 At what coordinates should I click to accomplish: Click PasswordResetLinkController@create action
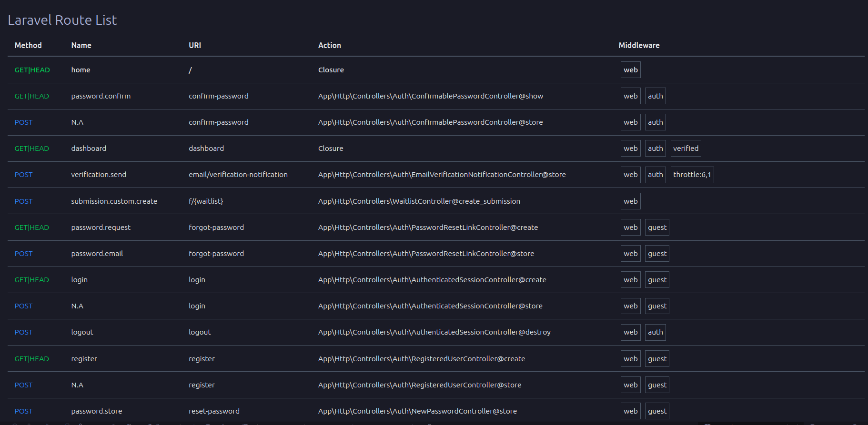(428, 227)
